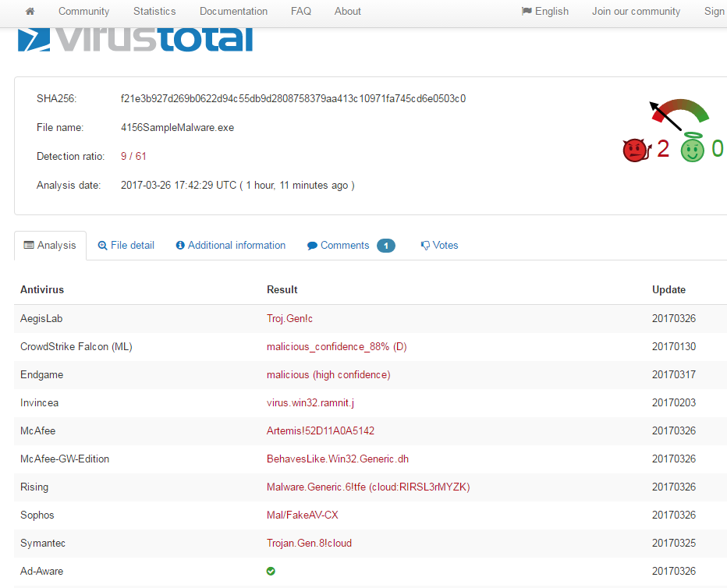Click the green check mark for Ad-Aware
The image size is (727, 588).
[x=271, y=572]
